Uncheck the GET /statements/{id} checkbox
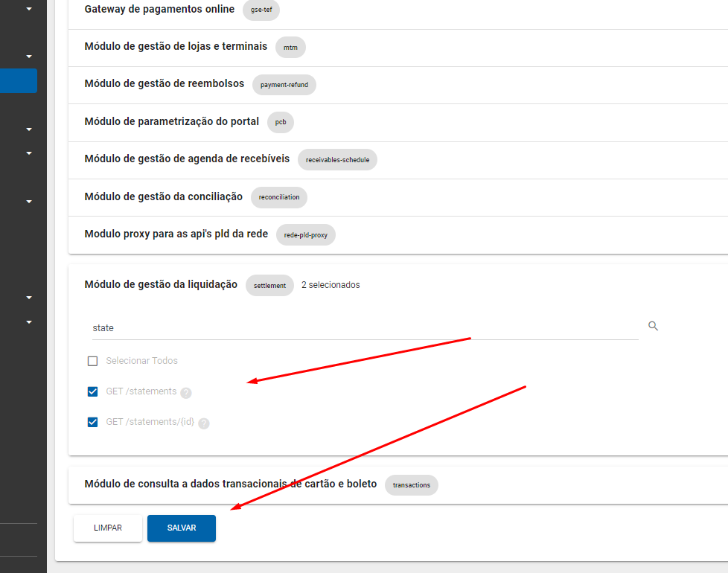Screen dimensions: 728x573 (93, 422)
